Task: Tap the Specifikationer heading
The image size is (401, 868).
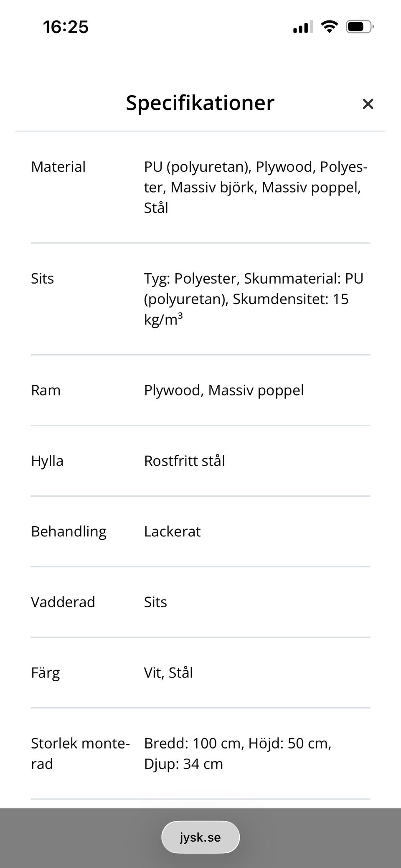Action: (200, 103)
